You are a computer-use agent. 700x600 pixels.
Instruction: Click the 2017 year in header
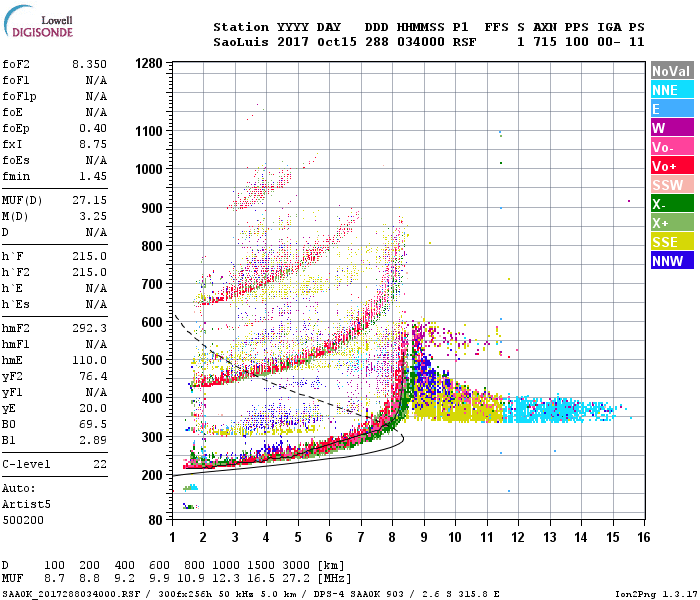(293, 42)
